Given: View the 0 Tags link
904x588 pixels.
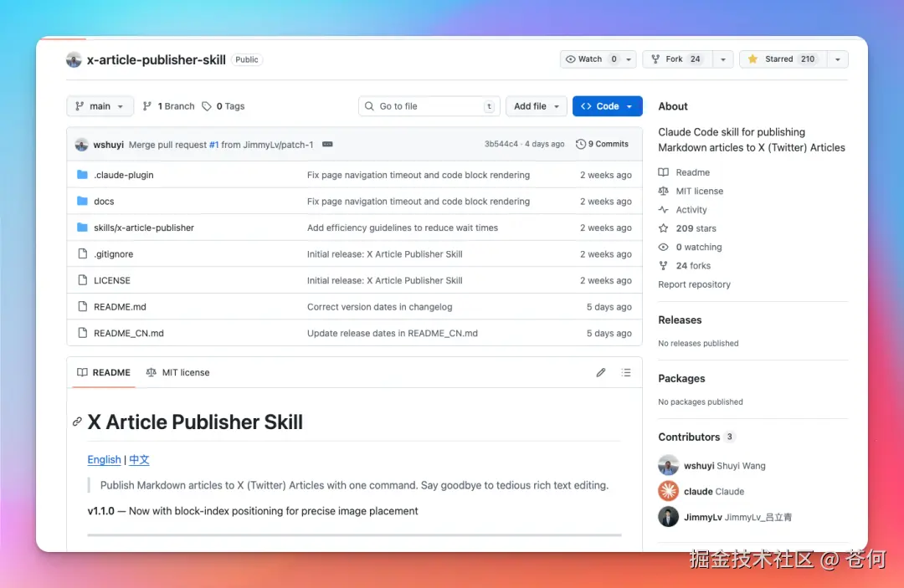Looking at the screenshot, I should click(223, 106).
